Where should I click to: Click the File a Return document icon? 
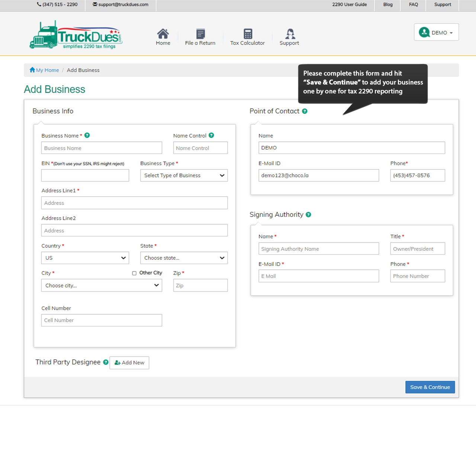[200, 33]
